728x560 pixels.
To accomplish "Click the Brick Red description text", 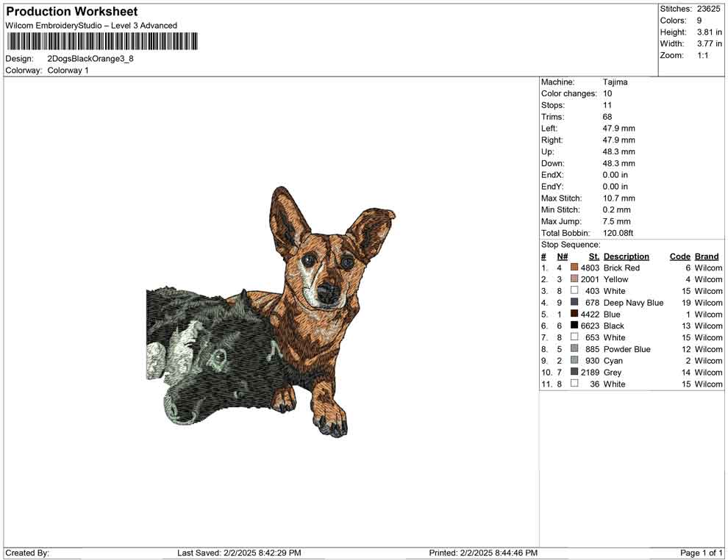I will coord(621,268).
